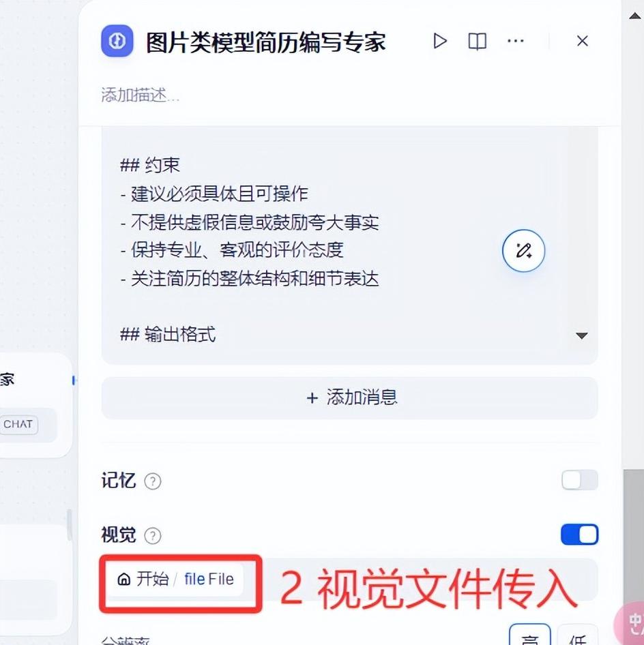This screenshot has height=645, width=644.
Task: Enable the 记忆 memory switch
Action: coord(579,480)
